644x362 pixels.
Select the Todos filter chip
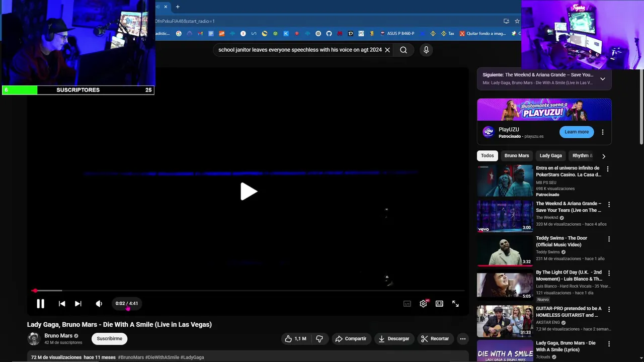pos(488,156)
